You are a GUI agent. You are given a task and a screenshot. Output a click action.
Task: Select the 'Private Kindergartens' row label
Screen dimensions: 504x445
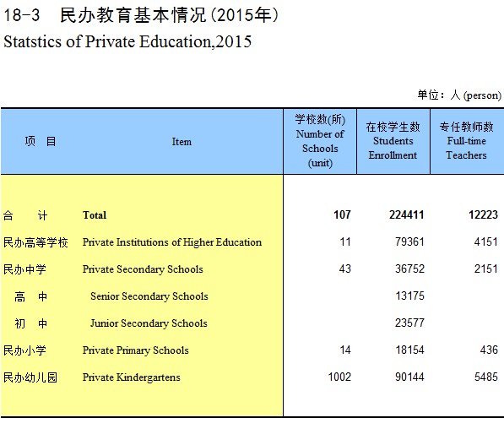[132, 377]
